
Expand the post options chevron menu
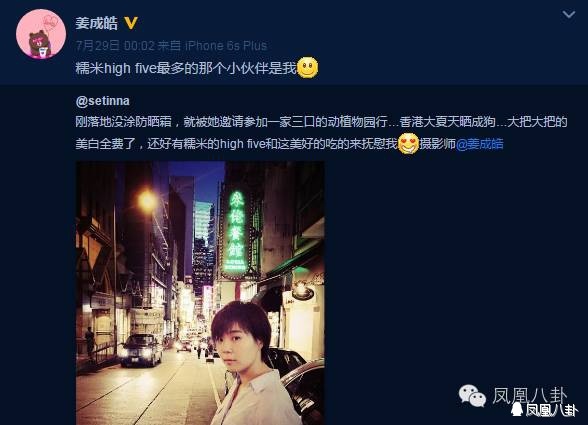568,15
